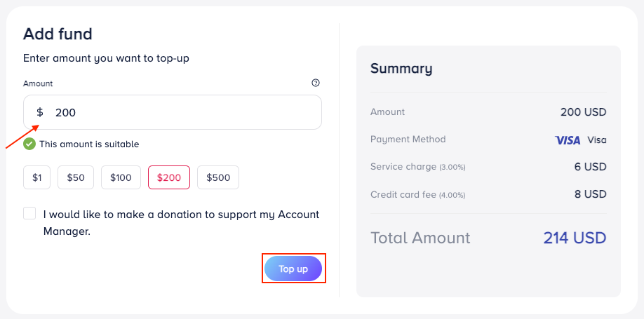Click the Add fund heading
The height and width of the screenshot is (319, 644).
58,34
